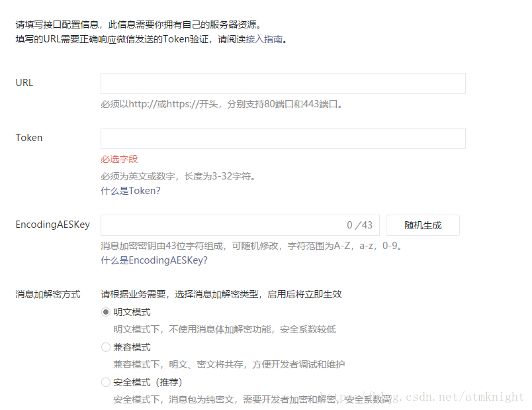Click the 消息加解密方式 label
The width and height of the screenshot is (532, 410).
click(48, 294)
